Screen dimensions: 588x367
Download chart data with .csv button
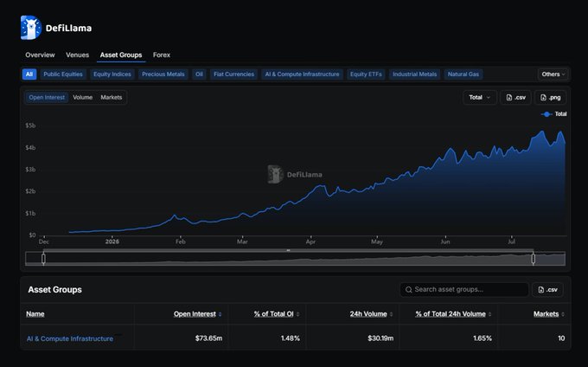click(x=515, y=98)
